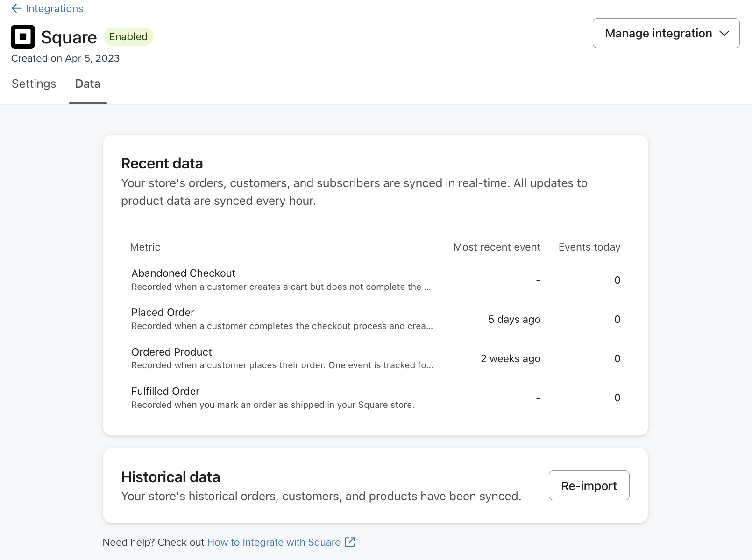Click the Created on Apr 5, 2023 text
This screenshot has height=560, width=752.
coord(65,58)
